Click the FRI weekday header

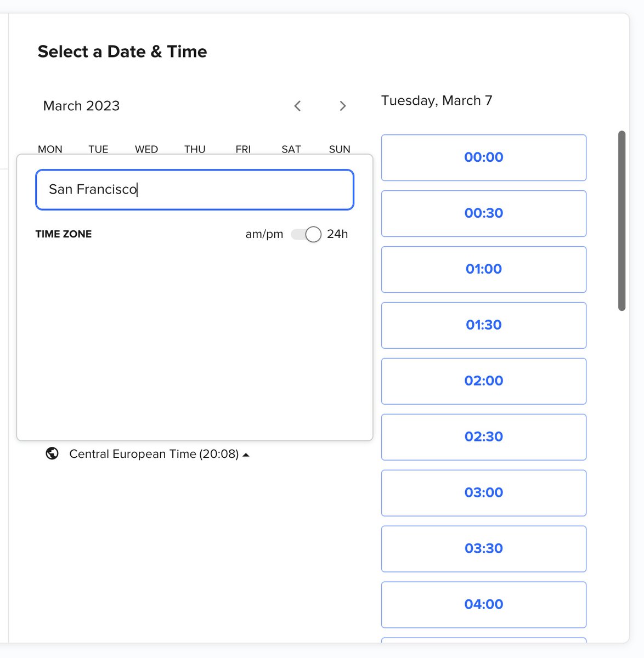coord(243,149)
